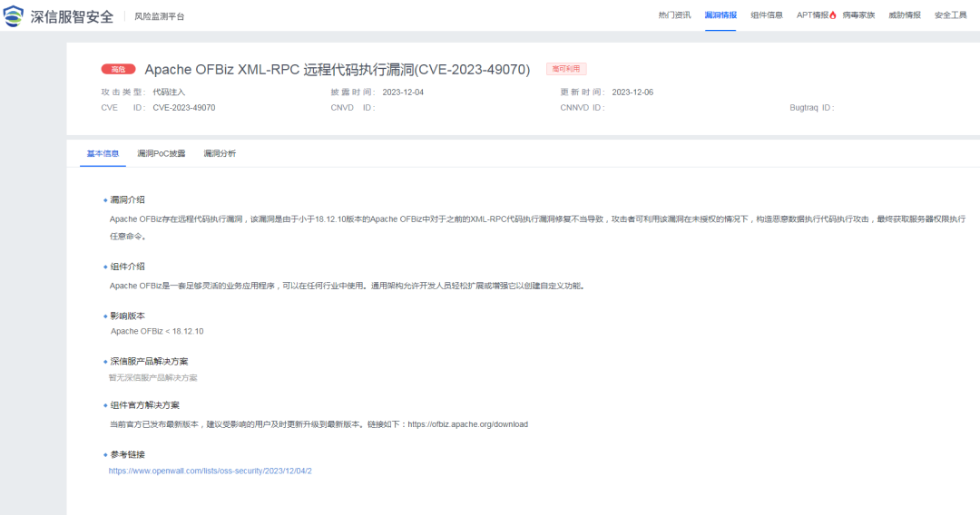
Task: Click the vulnerability title CVE-2023-49070
Action: coord(338,69)
